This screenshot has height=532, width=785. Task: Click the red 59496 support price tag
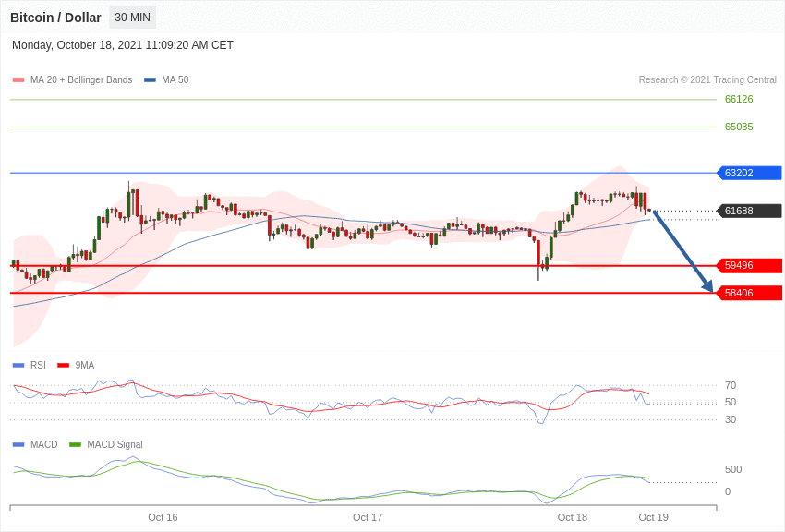click(750, 265)
